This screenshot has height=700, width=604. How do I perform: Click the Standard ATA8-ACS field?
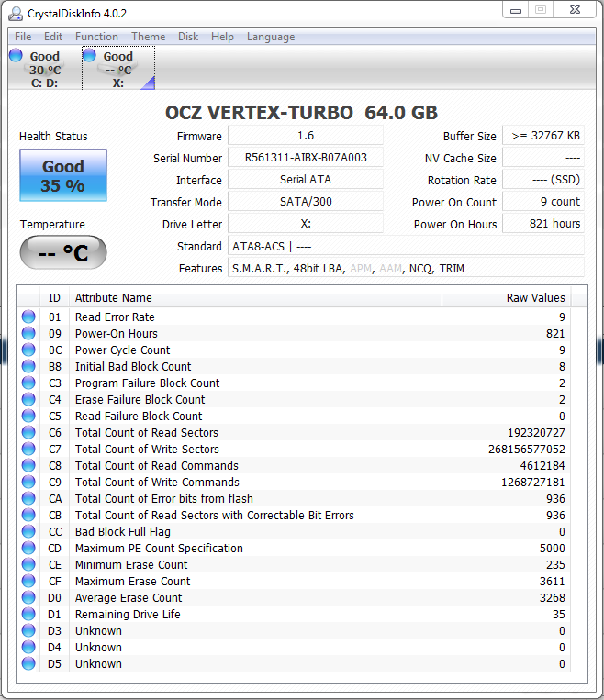tap(406, 246)
